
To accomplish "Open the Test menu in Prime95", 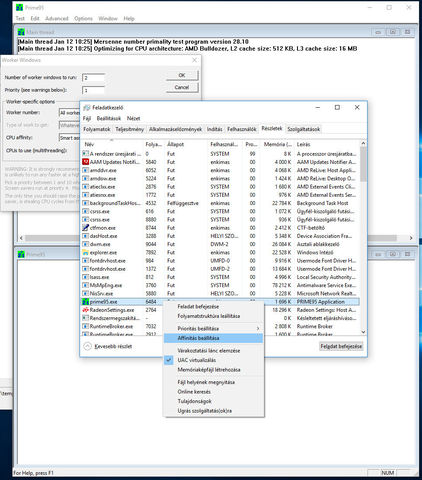I will coord(20,18).
